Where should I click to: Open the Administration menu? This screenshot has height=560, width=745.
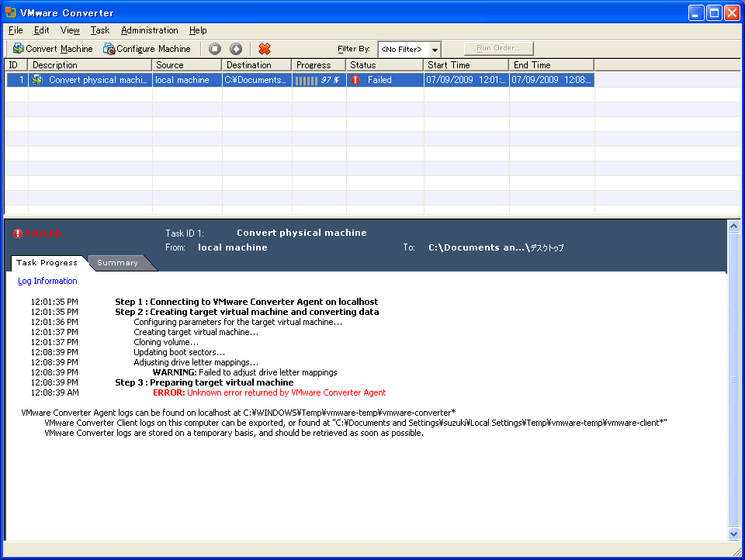point(149,30)
